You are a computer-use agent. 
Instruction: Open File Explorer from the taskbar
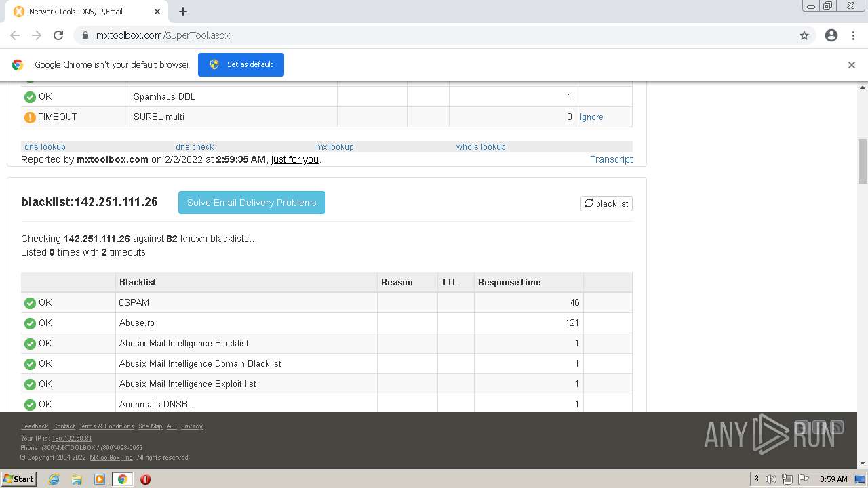77,479
